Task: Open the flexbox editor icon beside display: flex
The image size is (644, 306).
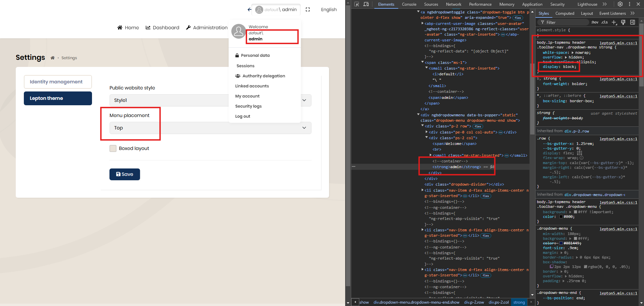Action: [580, 153]
